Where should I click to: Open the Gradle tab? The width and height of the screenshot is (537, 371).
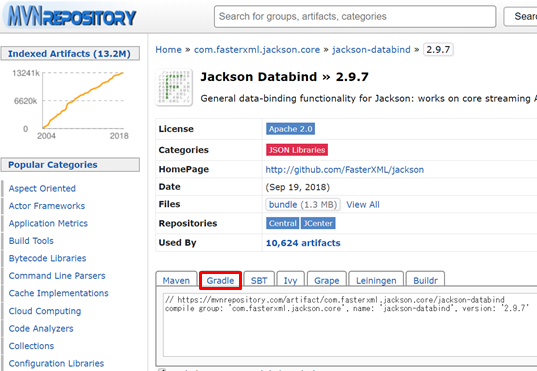[x=220, y=281]
